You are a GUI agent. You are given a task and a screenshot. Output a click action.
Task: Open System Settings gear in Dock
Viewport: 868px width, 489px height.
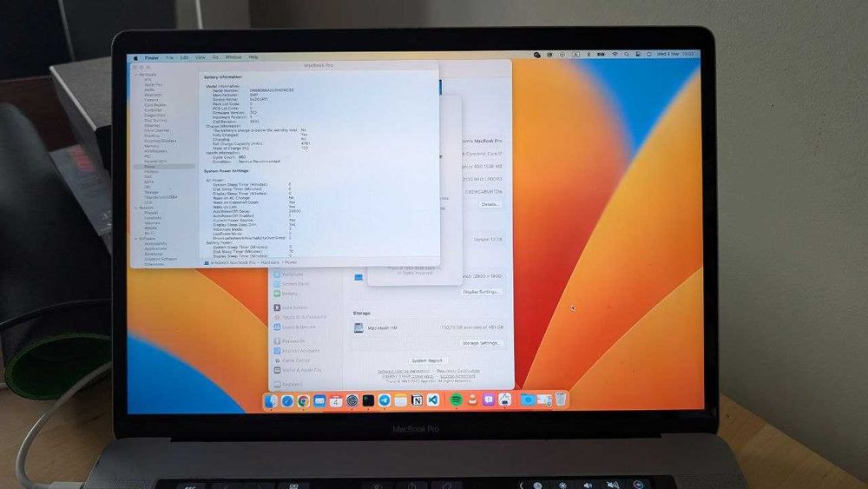click(352, 401)
